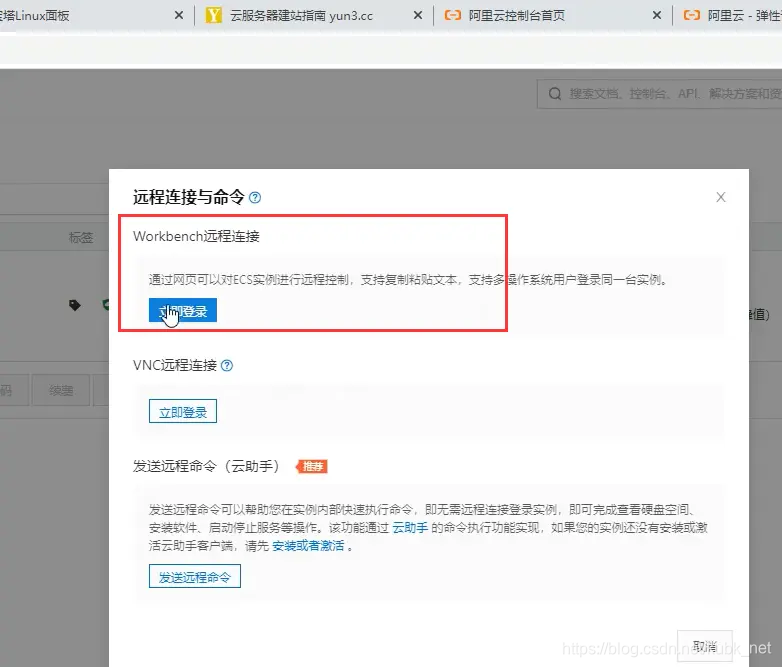This screenshot has width=782, height=667.
Task: Open the 云助手 hyperlink
Action: click(x=410, y=528)
